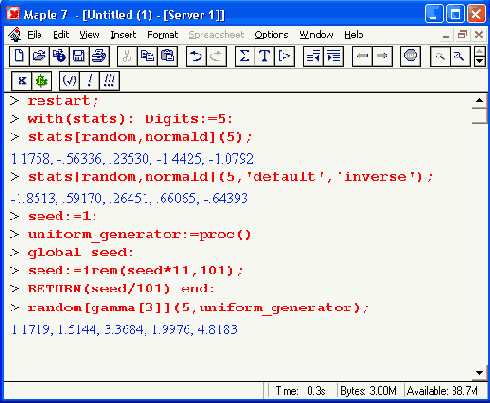This screenshot has height=403, width=490.
Task: Open the Edit menu
Action: point(61,35)
